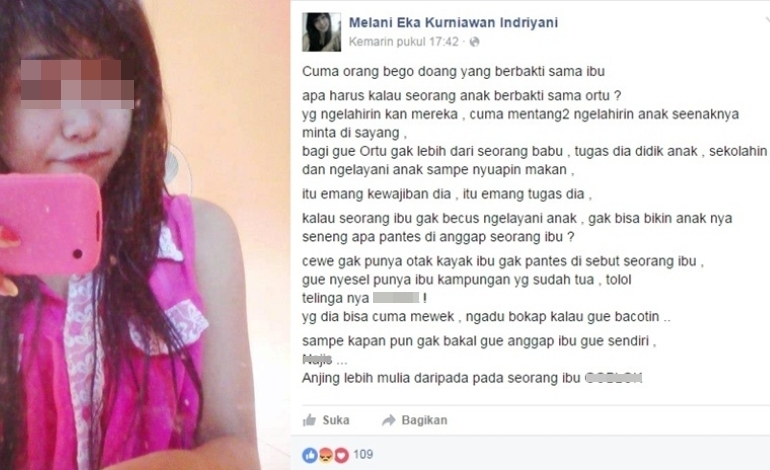Click the globe public-privacy icon
The image size is (770, 470).
tap(474, 42)
